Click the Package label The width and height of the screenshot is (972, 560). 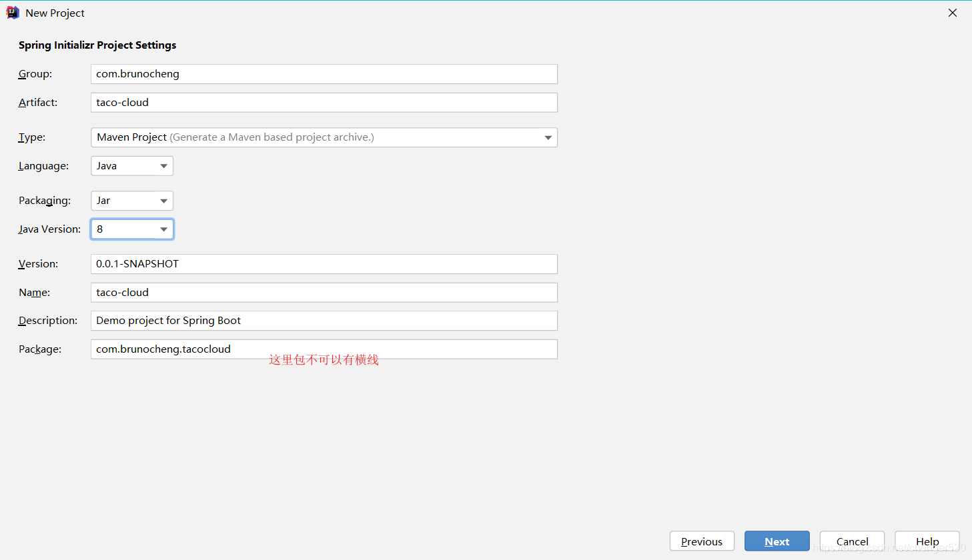(x=40, y=349)
